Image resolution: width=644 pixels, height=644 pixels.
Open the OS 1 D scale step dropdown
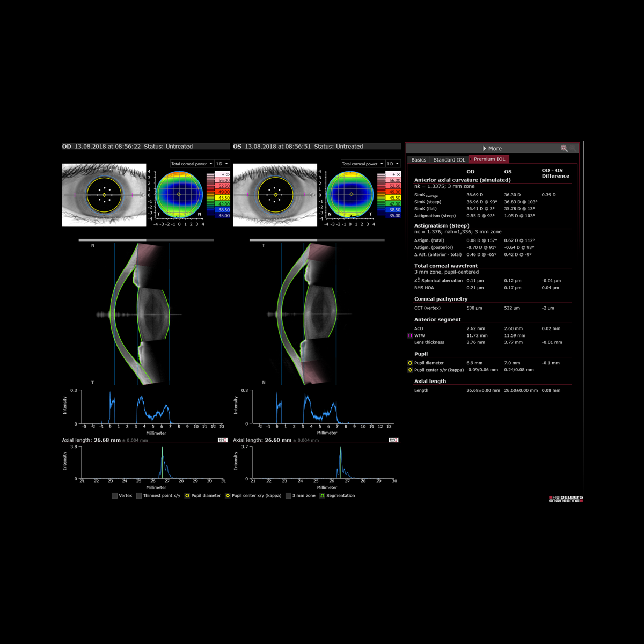[x=393, y=164]
